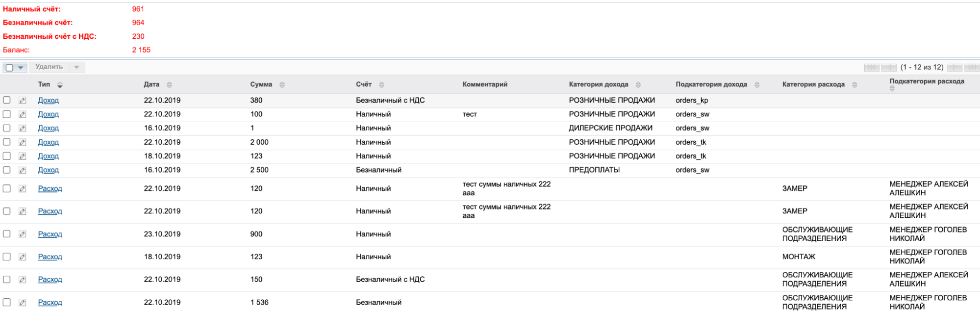Check the box for the 380 income row
Viewport: 980px width, 312px height.
[x=7, y=100]
